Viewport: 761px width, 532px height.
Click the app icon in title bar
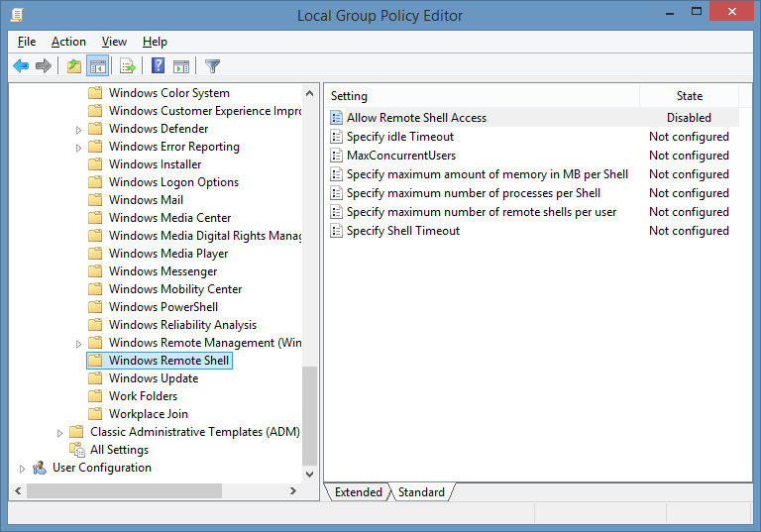[17, 15]
